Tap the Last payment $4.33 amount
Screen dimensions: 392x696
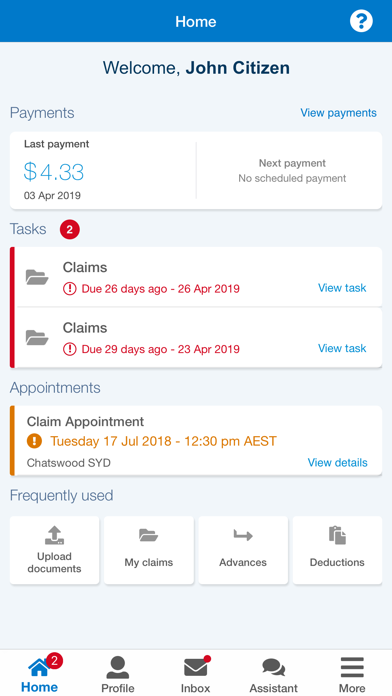(54, 172)
